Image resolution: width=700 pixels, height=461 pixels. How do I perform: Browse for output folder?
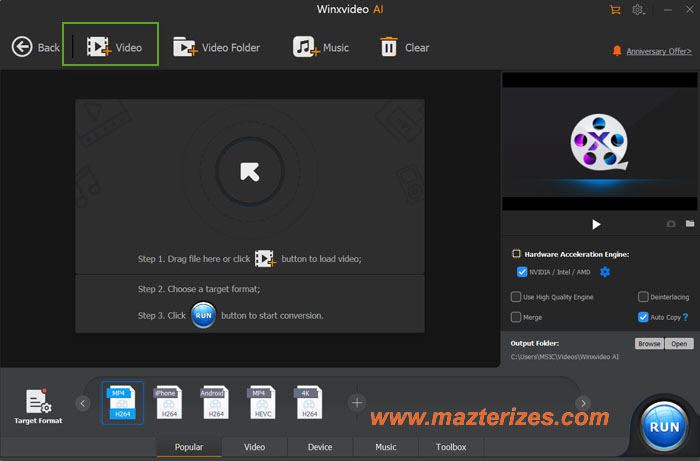point(649,344)
